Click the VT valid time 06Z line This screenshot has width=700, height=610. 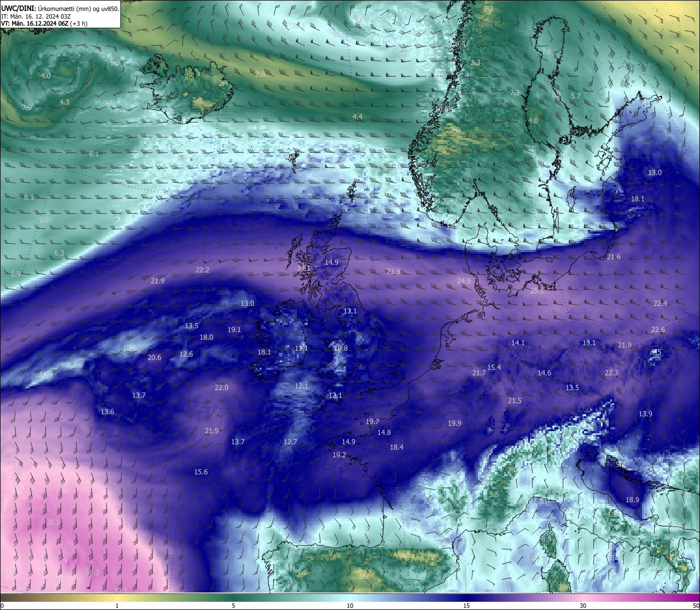pyautogui.click(x=44, y=24)
